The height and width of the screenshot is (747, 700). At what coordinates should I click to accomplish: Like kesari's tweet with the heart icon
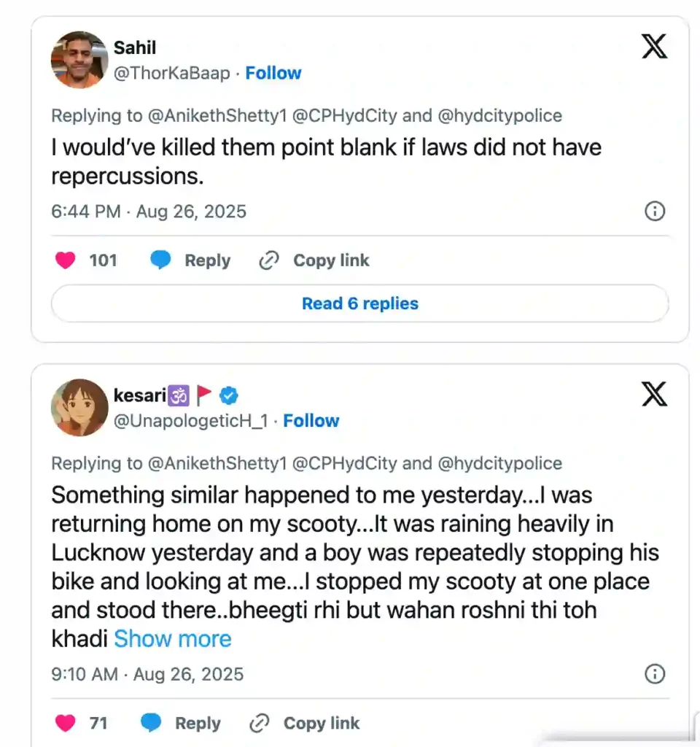66,723
